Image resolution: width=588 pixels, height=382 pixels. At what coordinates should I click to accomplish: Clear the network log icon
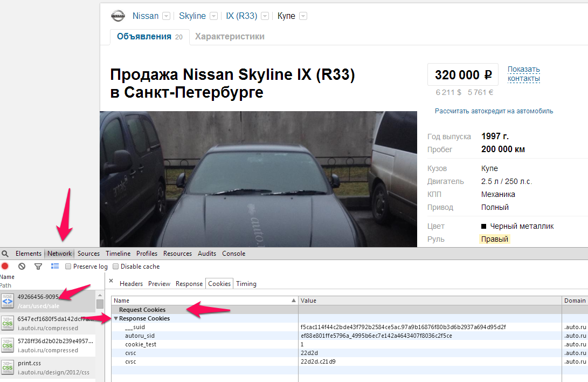pyautogui.click(x=22, y=266)
